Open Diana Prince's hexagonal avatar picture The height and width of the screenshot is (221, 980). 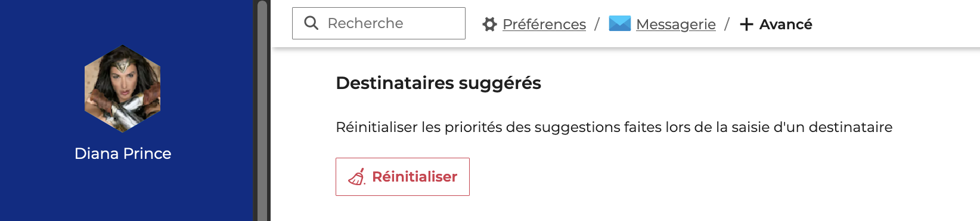click(123, 88)
